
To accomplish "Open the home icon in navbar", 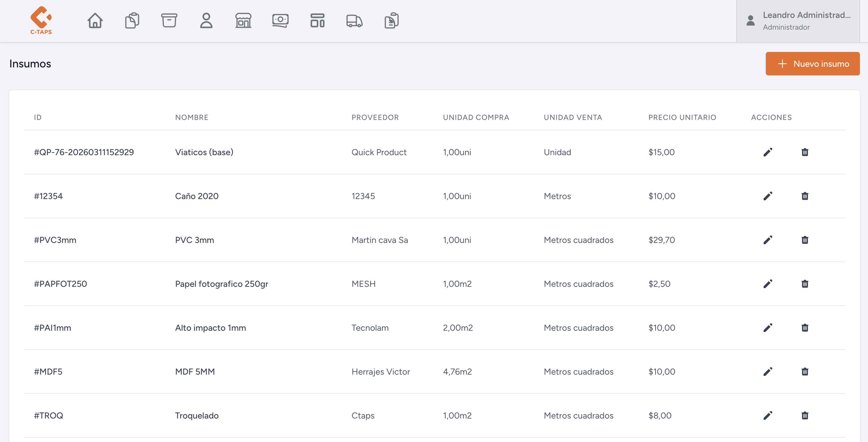I will pos(95,21).
